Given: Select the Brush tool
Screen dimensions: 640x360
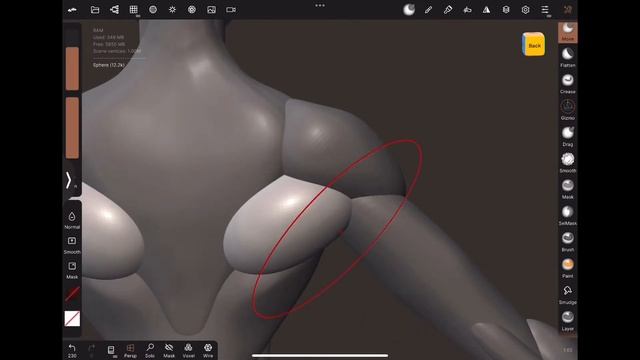Looking at the screenshot, I should pyautogui.click(x=568, y=242).
